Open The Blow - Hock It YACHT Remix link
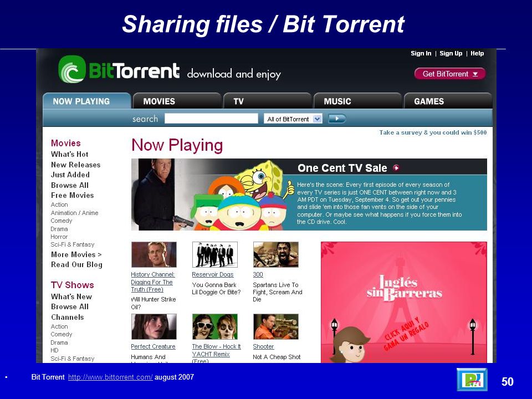 [217, 354]
